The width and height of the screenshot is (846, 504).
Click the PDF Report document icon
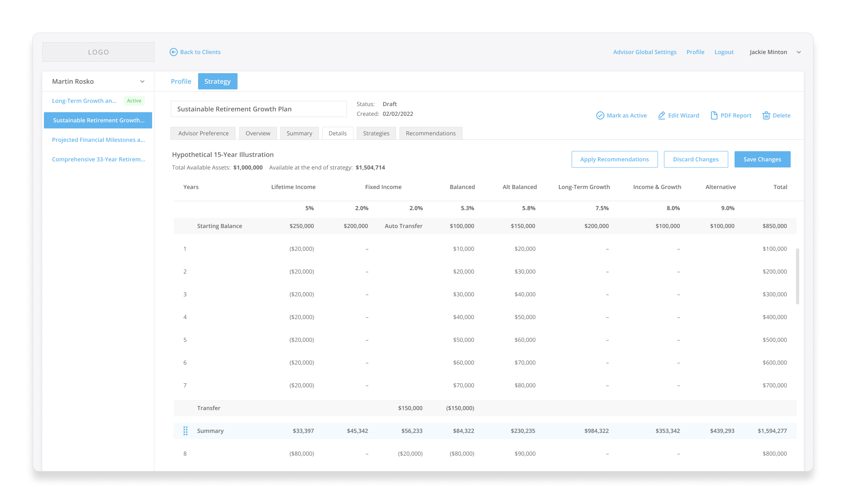point(714,115)
